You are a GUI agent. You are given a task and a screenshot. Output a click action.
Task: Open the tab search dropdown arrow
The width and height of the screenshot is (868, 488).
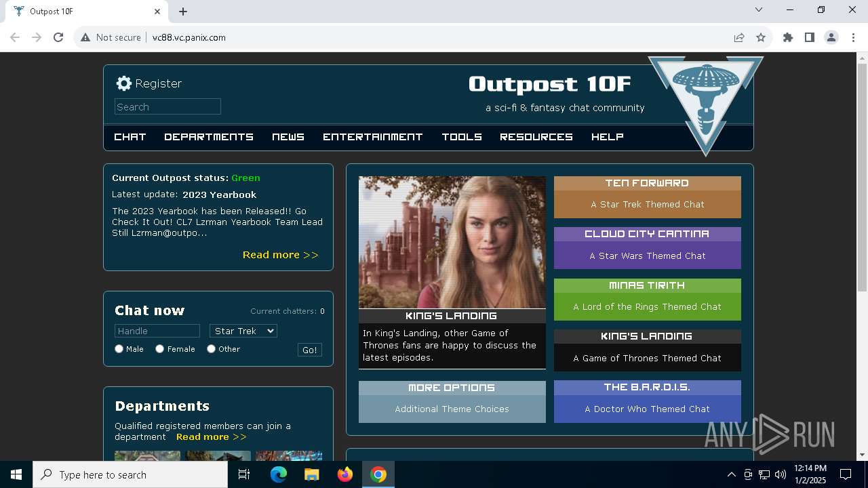[759, 9]
